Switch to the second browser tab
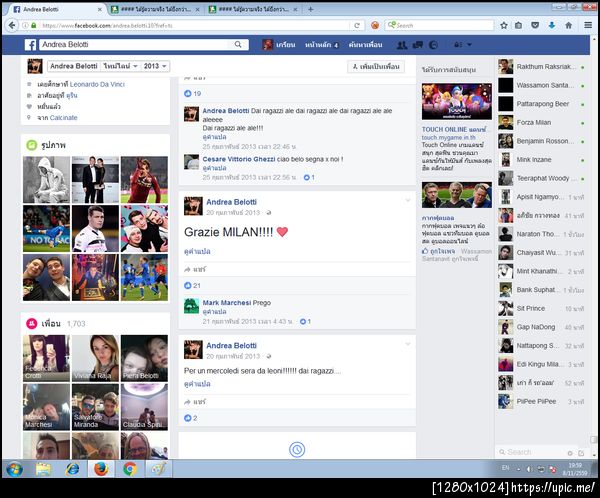Viewport: 600px width, 498px height. 155,9
